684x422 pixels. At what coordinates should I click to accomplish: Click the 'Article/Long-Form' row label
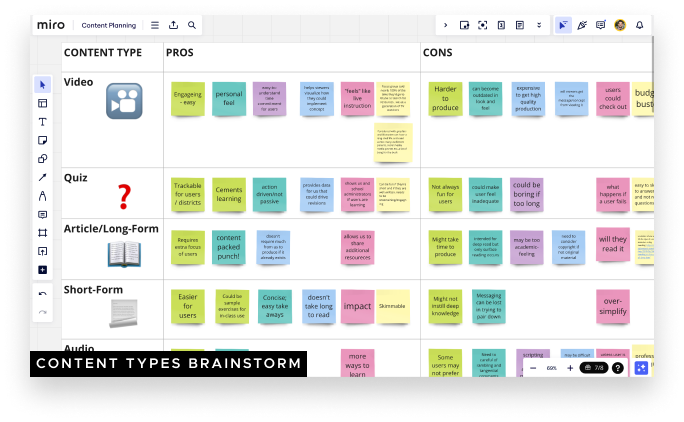pos(111,229)
